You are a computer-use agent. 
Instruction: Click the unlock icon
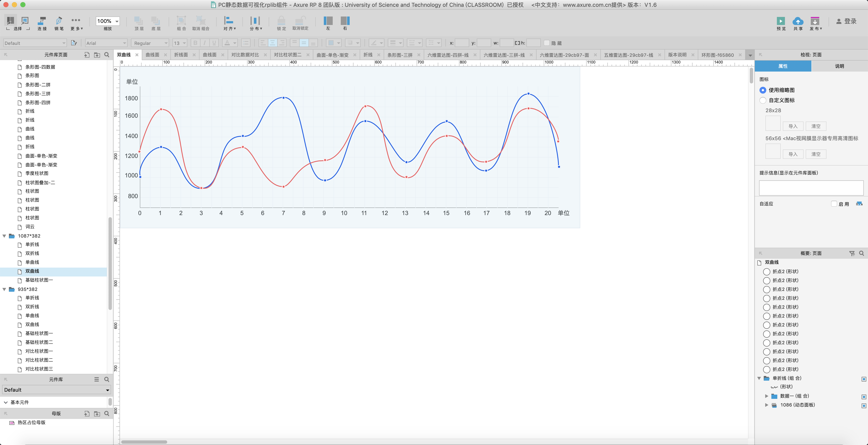coord(300,20)
